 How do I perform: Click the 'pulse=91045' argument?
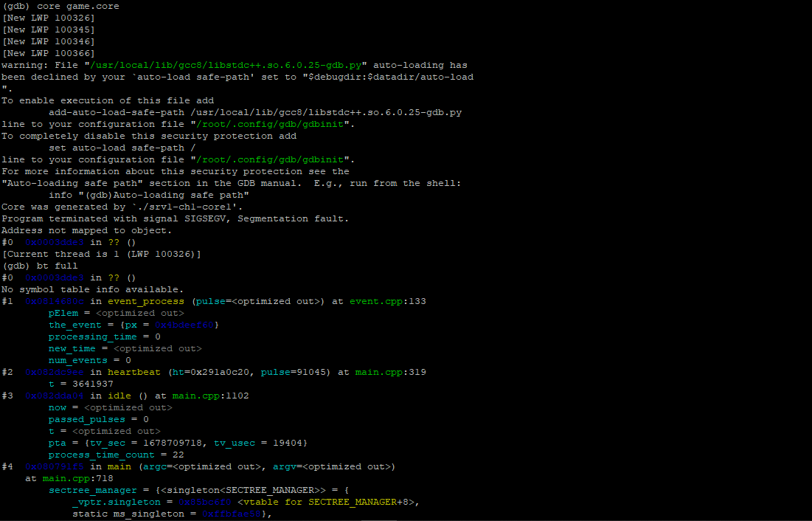point(294,372)
